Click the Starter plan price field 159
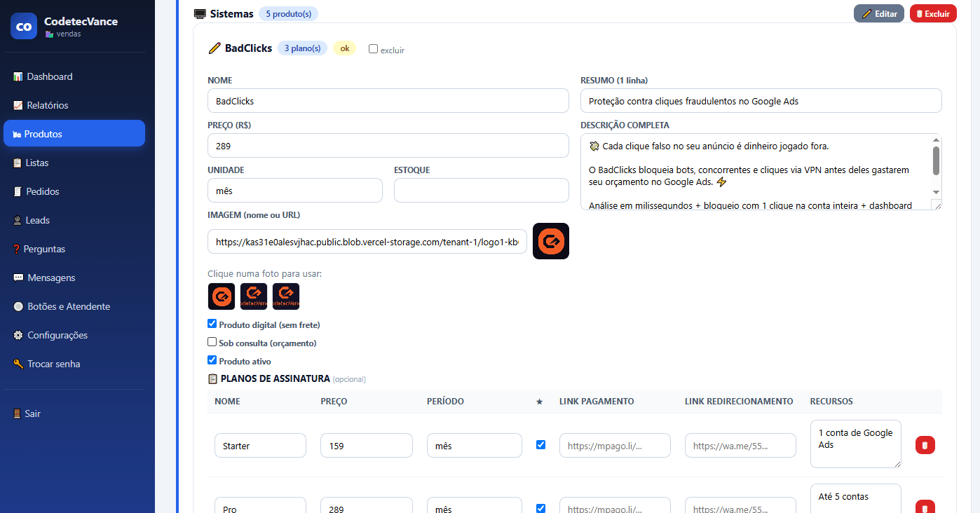 click(367, 446)
